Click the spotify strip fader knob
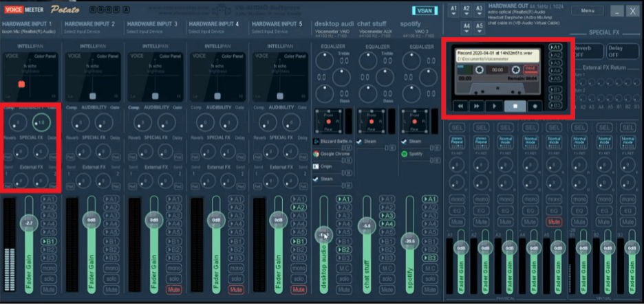This screenshot has width=644, height=305. click(x=410, y=241)
